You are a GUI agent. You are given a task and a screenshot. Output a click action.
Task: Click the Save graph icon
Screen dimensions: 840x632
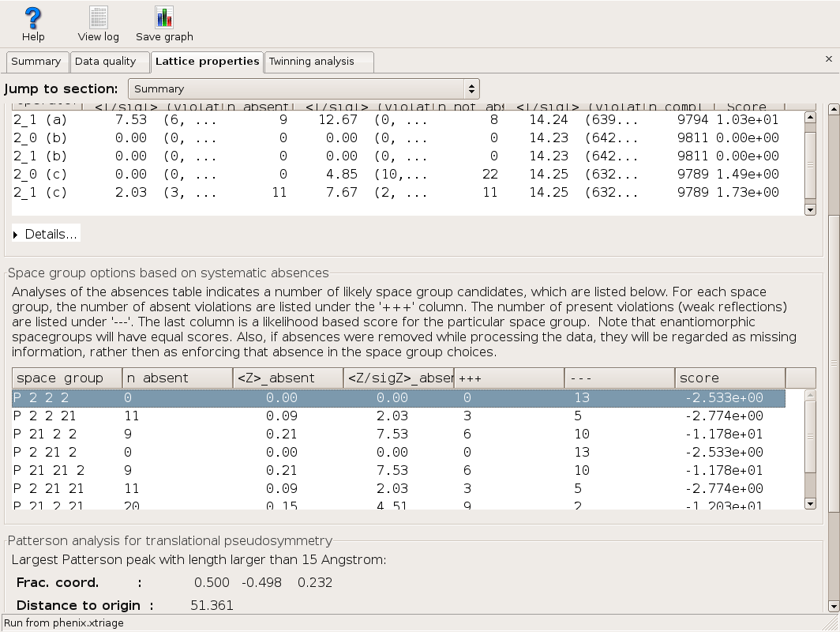click(164, 18)
